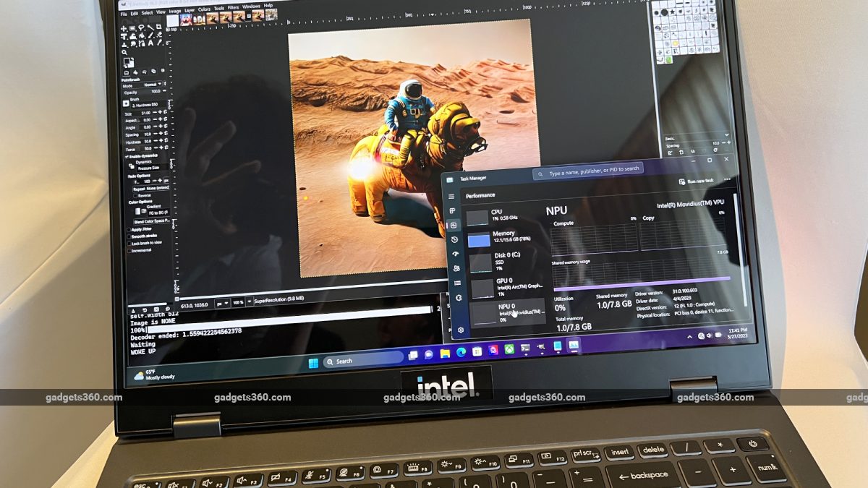
Task: Switch to Task Manager App history page
Action: (x=454, y=239)
